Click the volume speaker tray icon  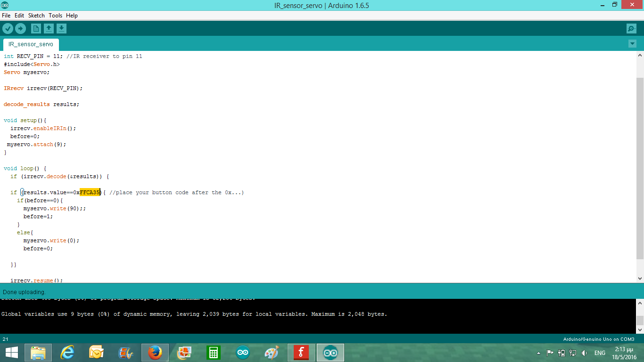click(585, 353)
